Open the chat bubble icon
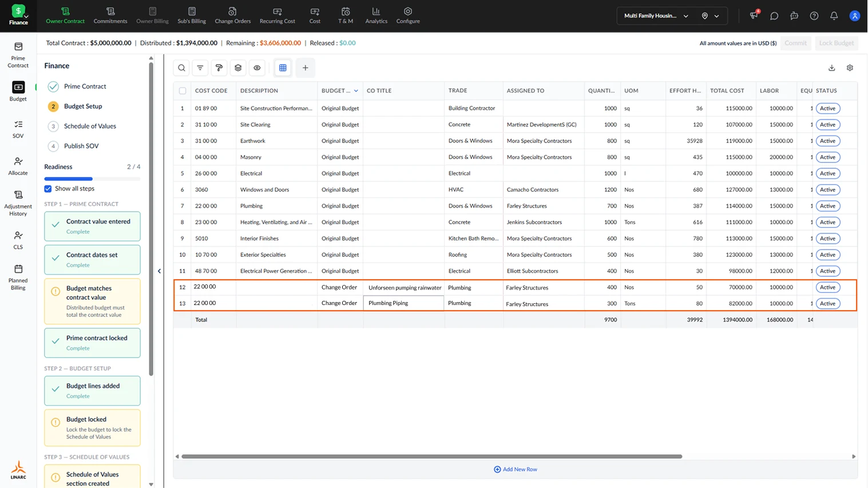The image size is (868, 488). coord(774,16)
